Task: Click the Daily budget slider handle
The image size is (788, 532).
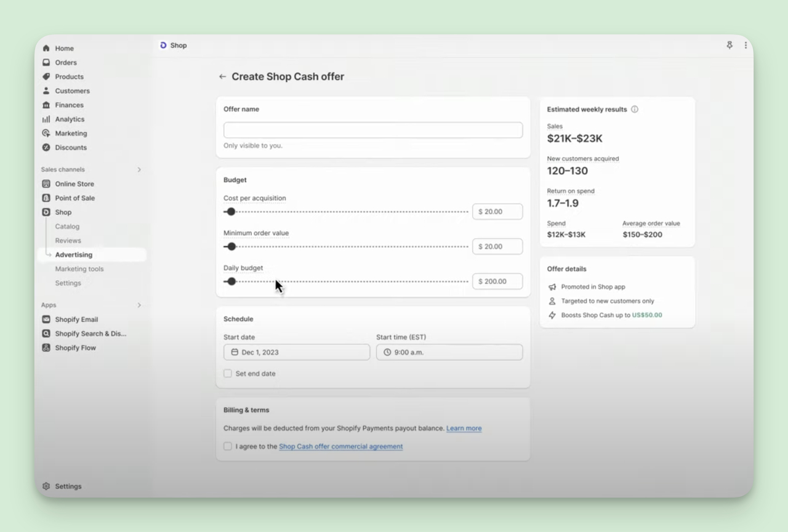Action: (x=231, y=281)
